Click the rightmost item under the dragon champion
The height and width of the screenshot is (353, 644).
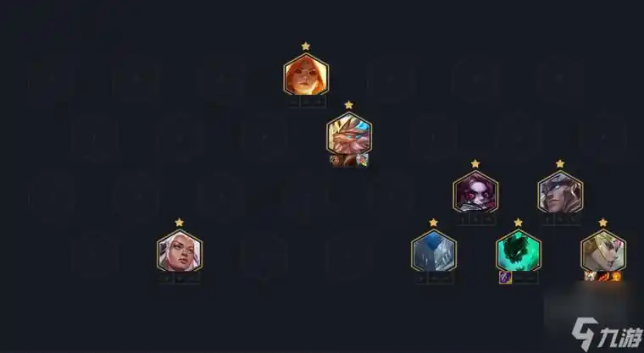[363, 160]
